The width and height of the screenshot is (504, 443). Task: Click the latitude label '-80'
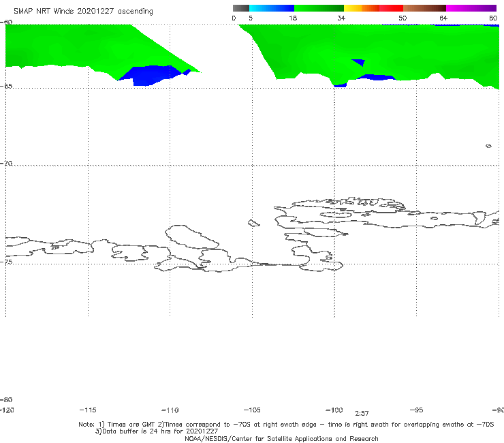point(6,399)
